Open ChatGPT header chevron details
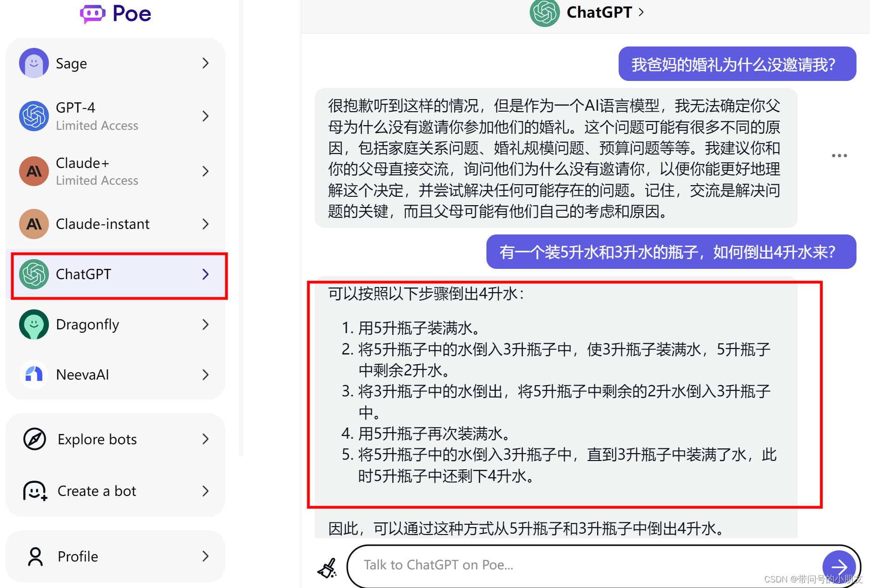This screenshot has width=870, height=588. tap(641, 12)
